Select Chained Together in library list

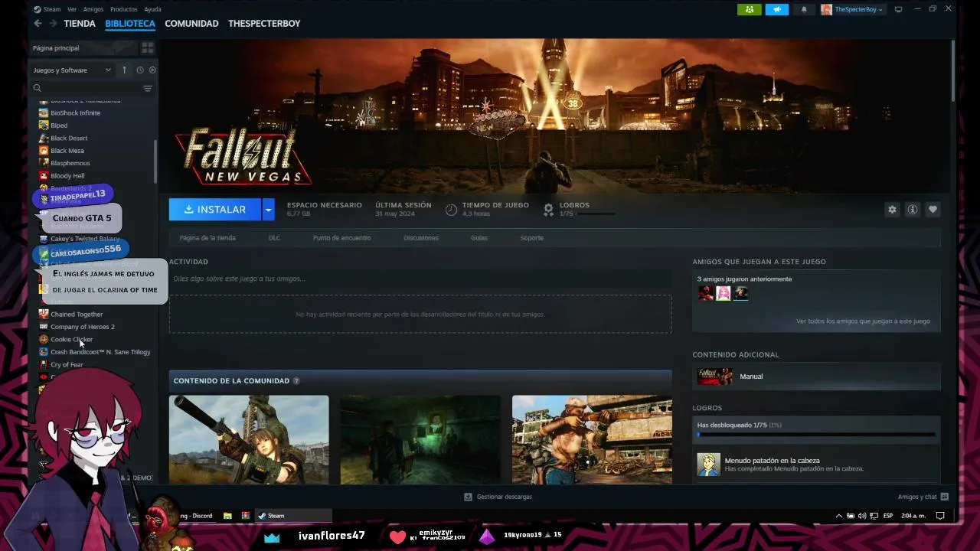77,315
